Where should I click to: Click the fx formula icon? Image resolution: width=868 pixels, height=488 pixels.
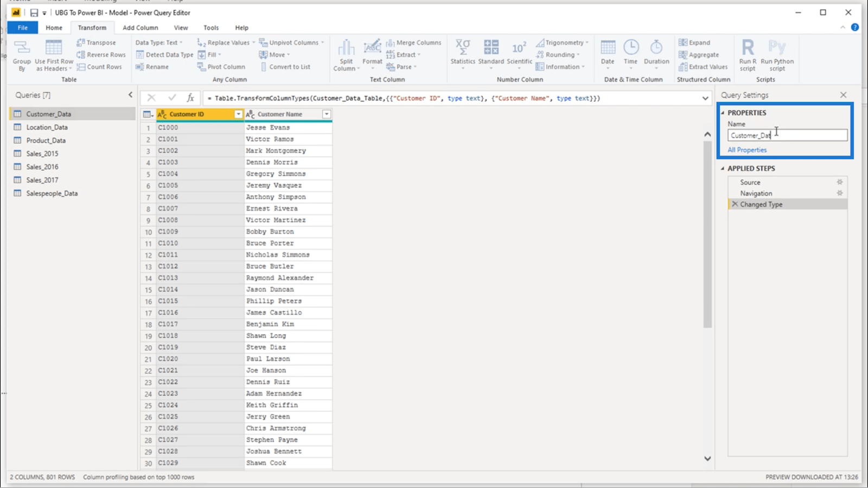click(x=190, y=98)
